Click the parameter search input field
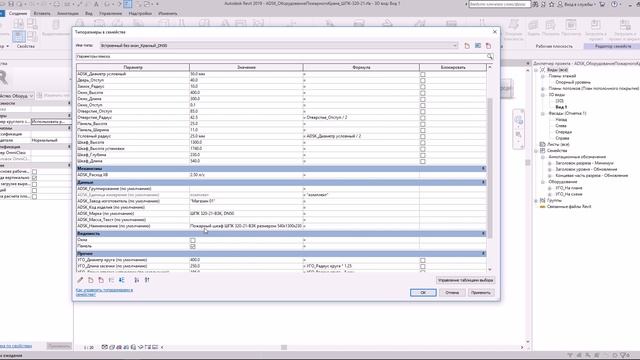640x360 pixels. [282, 56]
